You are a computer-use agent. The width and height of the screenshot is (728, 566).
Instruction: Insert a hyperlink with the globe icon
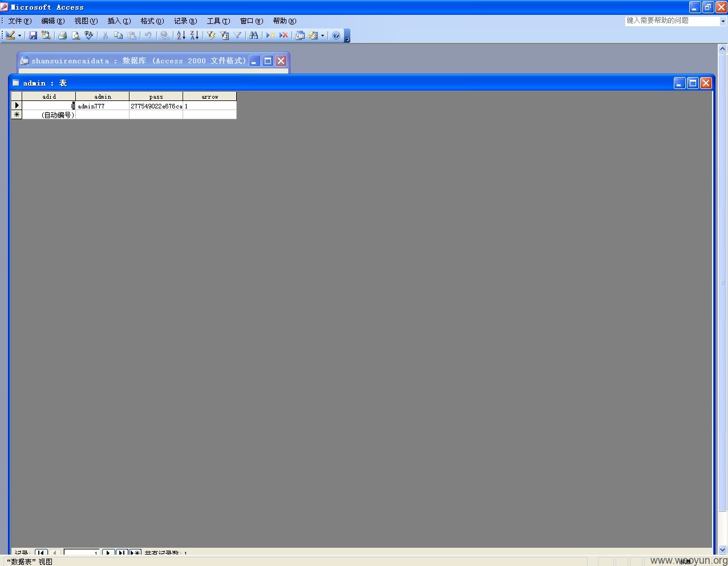[x=164, y=35]
